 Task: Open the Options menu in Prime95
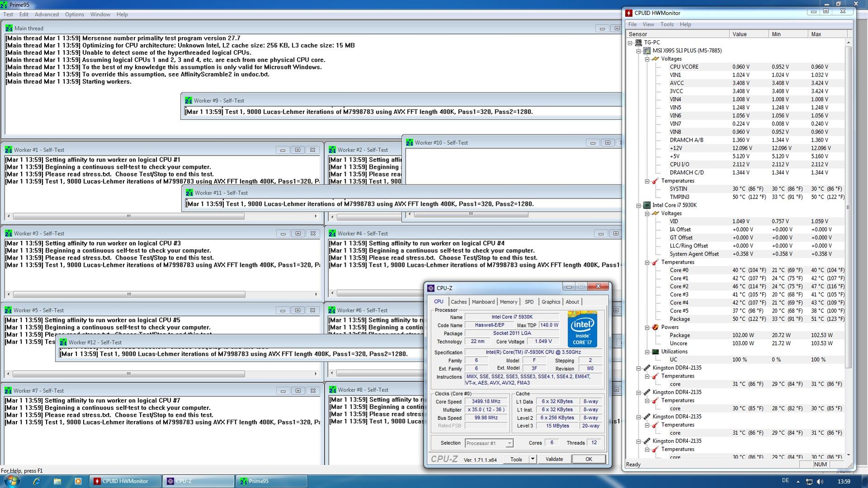pos(74,14)
